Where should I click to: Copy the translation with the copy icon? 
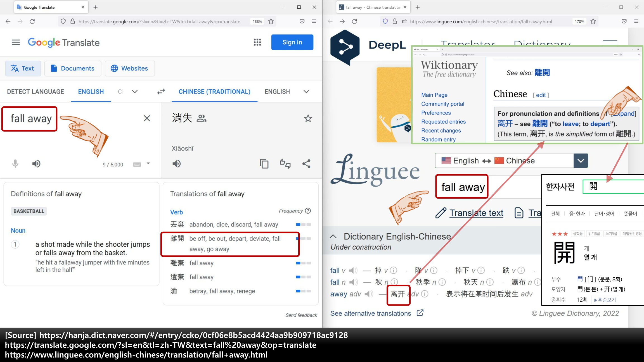pos(264,164)
